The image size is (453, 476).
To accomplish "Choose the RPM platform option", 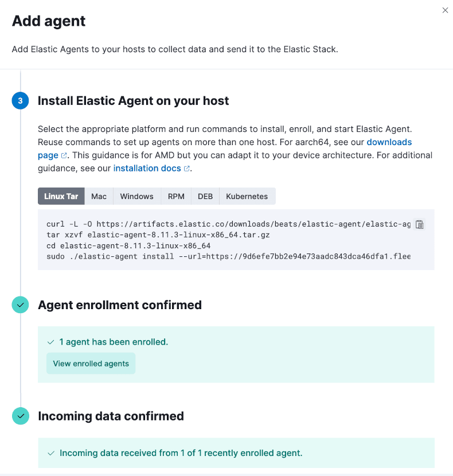I will pyautogui.click(x=176, y=196).
